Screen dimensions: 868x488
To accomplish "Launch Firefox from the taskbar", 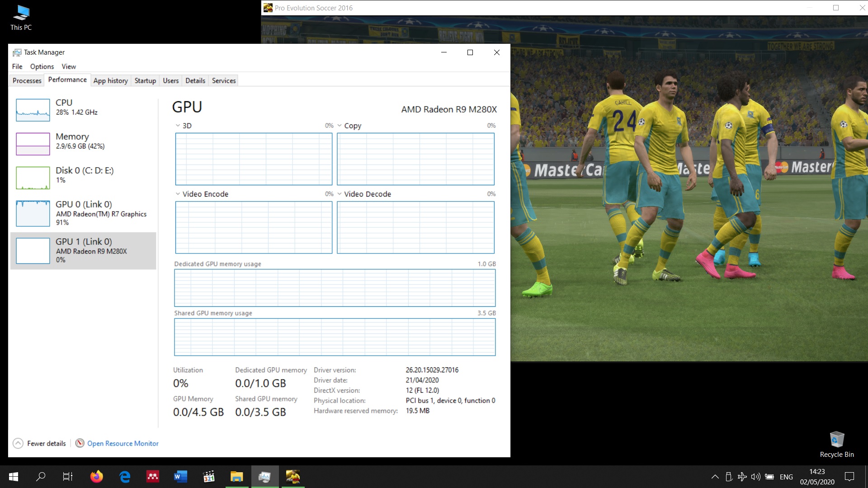I will click(96, 477).
